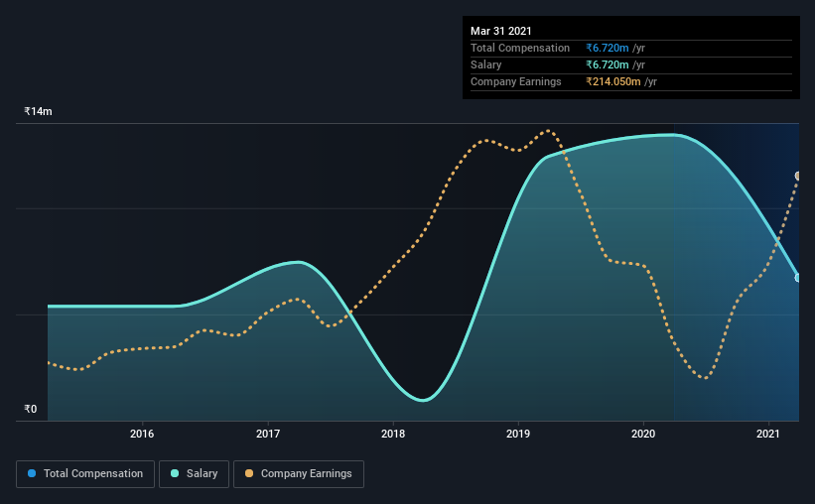Click the ₹14m y-axis label
The image size is (815, 504).
point(38,111)
